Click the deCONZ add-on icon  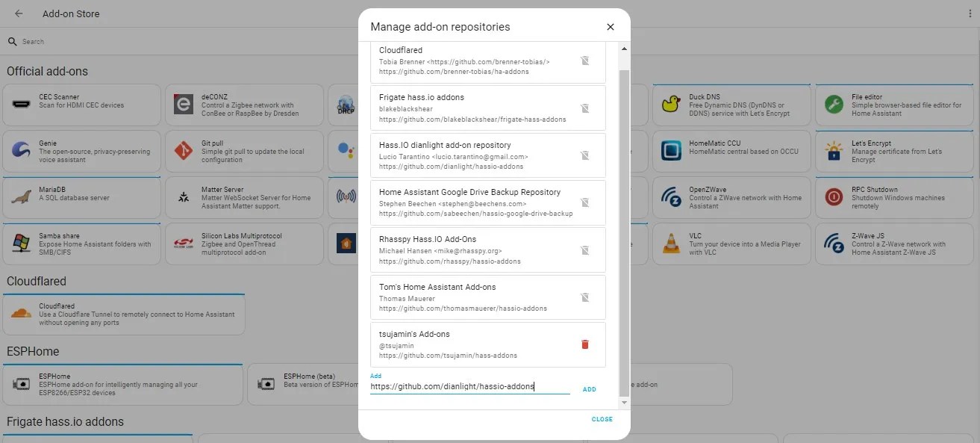tap(184, 105)
